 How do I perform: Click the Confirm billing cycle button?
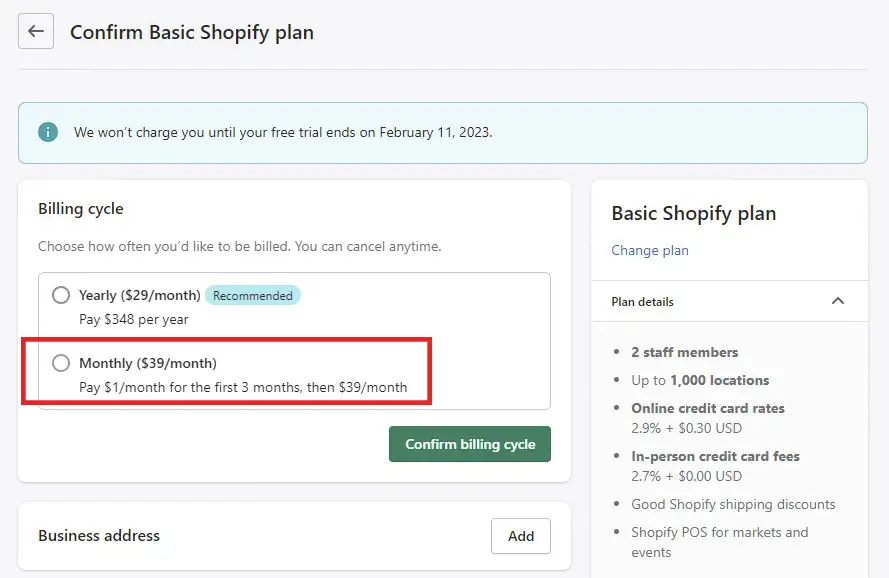pos(469,444)
